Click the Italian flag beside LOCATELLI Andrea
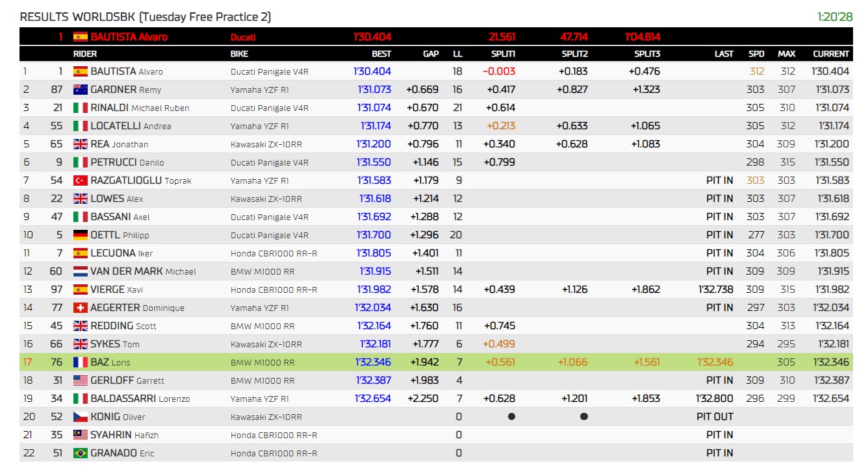 click(81, 126)
